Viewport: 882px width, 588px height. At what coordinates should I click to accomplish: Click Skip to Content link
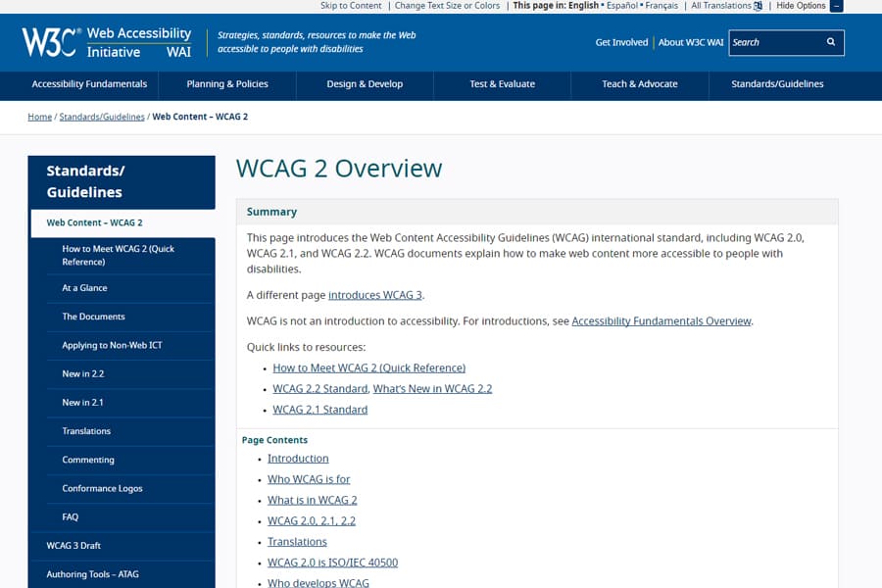[351, 6]
